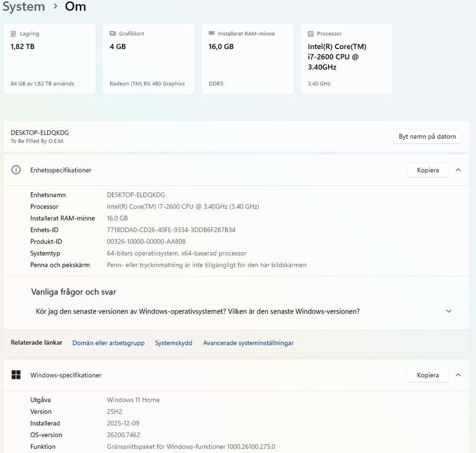Image resolution: width=476 pixels, height=453 pixels.
Task: Expand the latest Windows version question
Action: [x=449, y=311]
